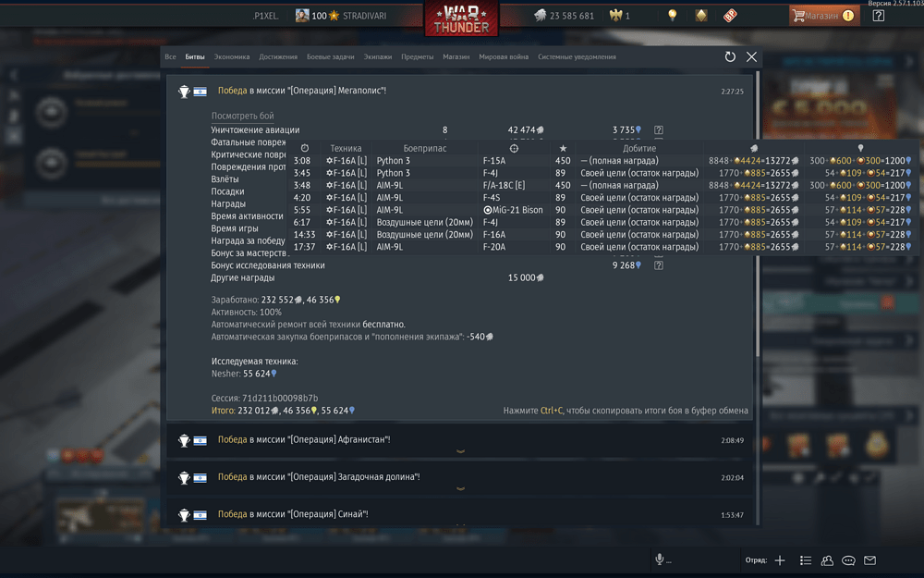
Task: Click the F-15A target cell
Action: pos(493,160)
